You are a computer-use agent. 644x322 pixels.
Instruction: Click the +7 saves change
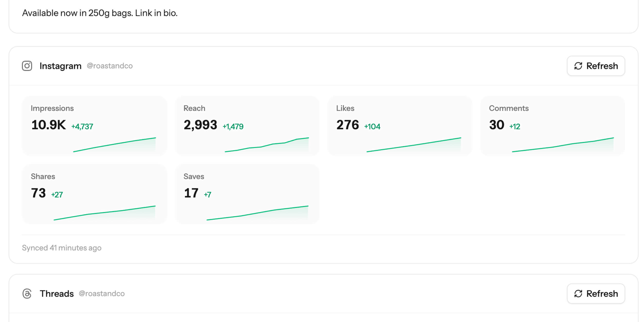point(207,195)
